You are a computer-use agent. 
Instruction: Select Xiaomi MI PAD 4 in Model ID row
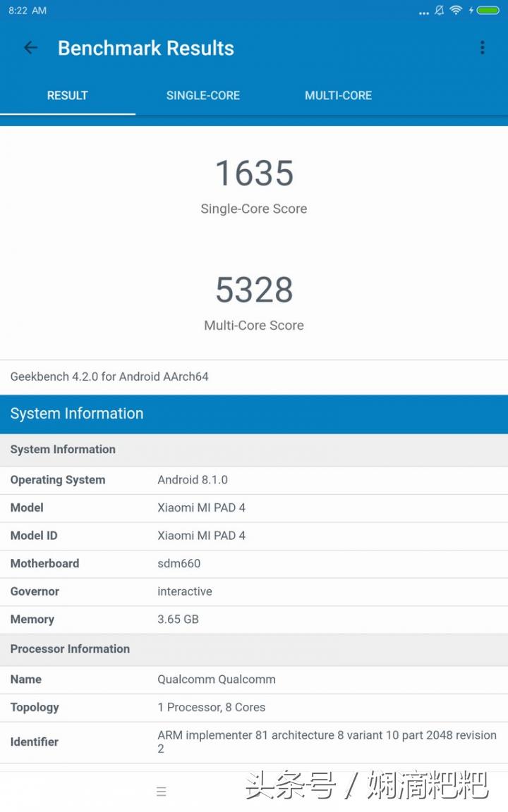tap(201, 536)
